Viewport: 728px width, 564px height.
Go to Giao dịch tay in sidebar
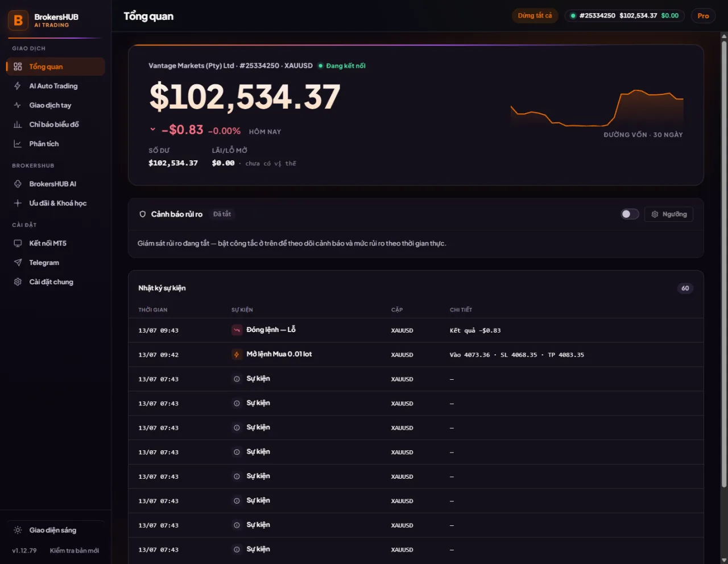pos(56,105)
